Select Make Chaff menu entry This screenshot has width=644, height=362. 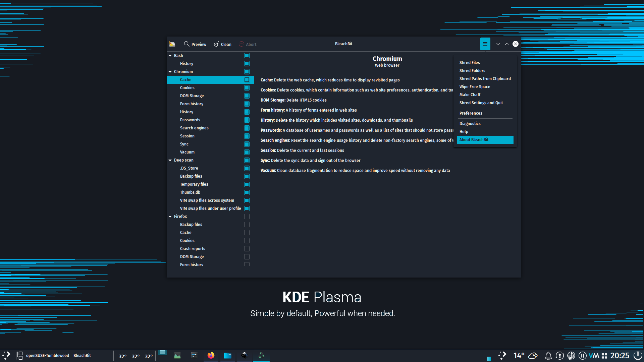point(485,95)
